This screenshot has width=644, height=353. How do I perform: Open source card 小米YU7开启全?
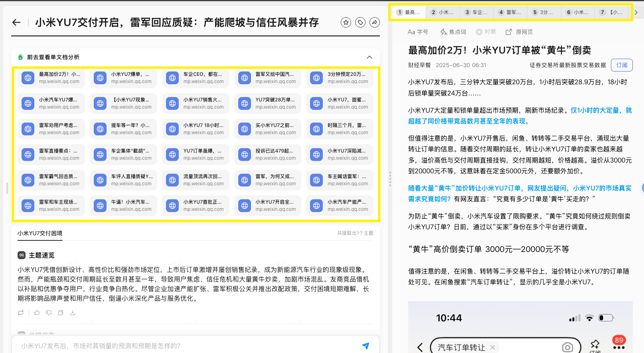coord(268,206)
